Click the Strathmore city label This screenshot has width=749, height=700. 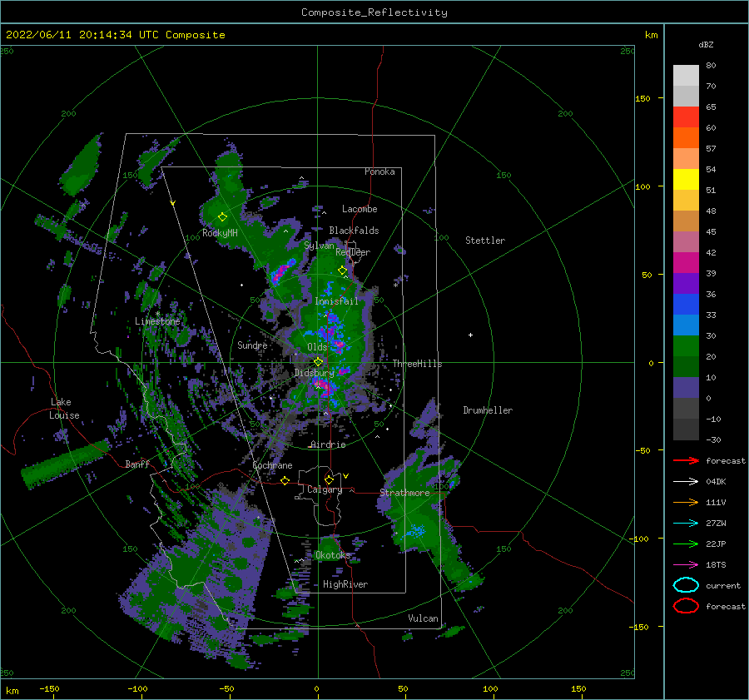click(404, 493)
